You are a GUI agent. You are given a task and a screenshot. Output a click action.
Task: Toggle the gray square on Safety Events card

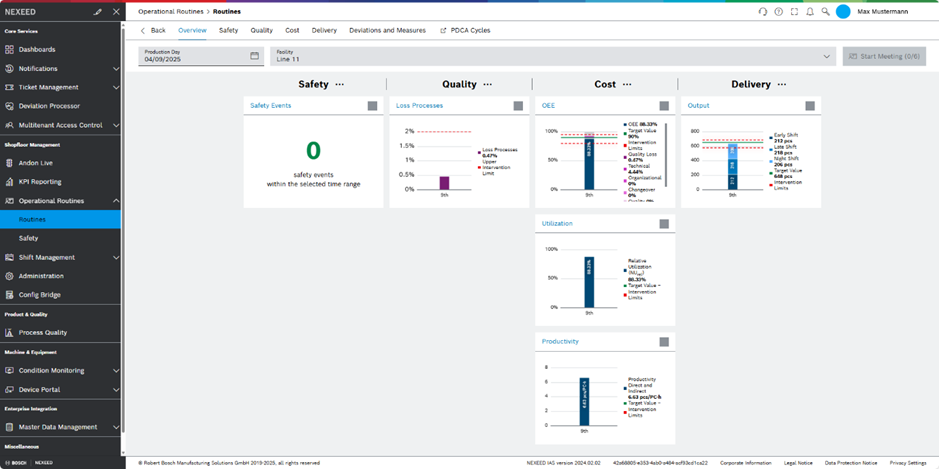click(372, 105)
